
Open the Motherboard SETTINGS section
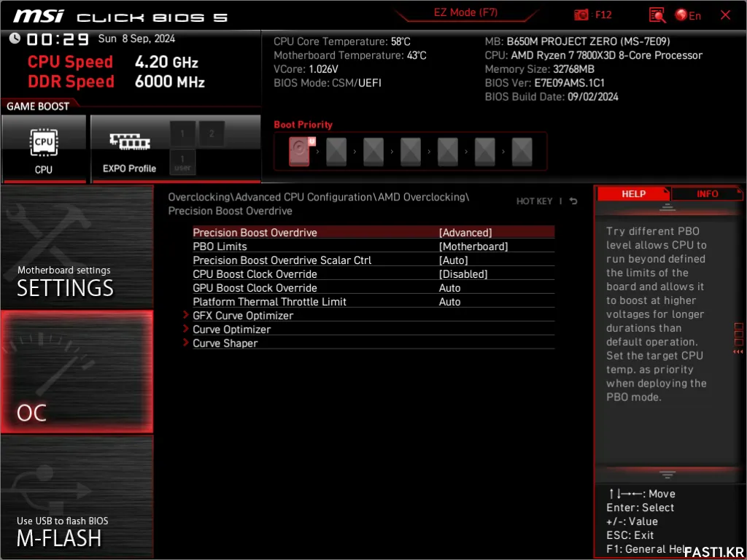tap(77, 248)
